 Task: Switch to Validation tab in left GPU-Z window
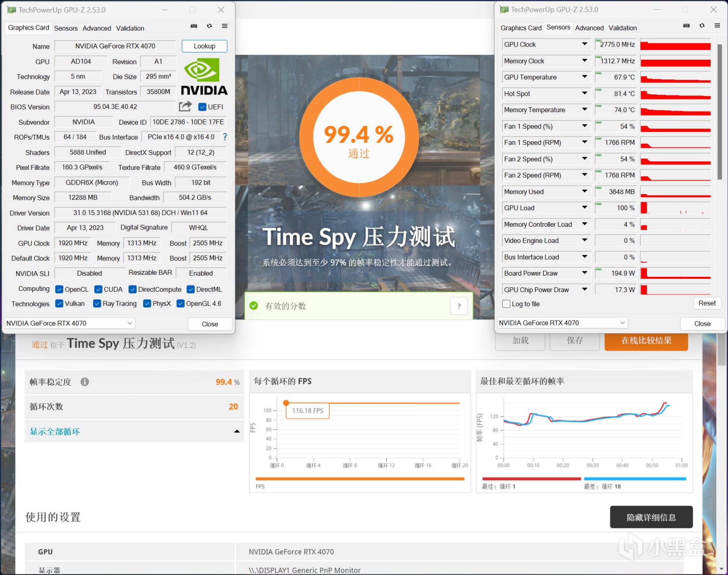click(x=130, y=28)
